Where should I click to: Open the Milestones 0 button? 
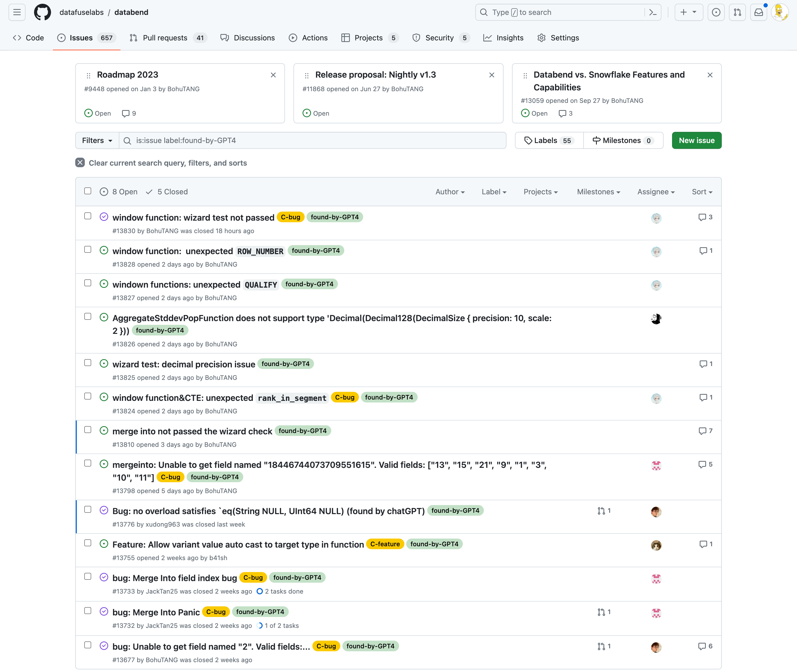coord(623,141)
